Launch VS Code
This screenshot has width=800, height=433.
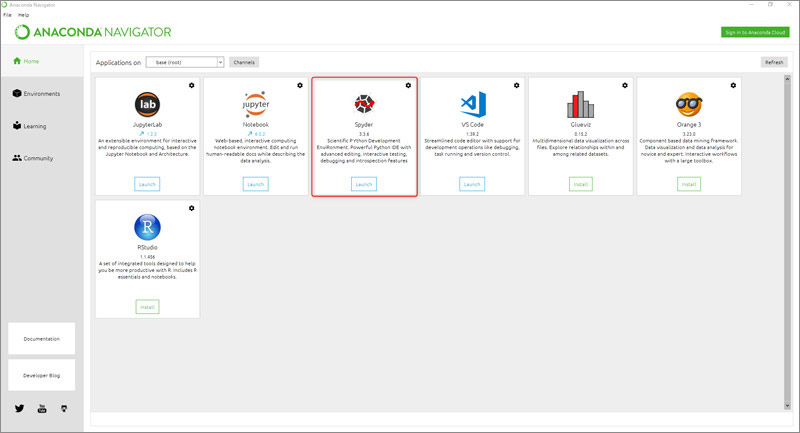472,184
